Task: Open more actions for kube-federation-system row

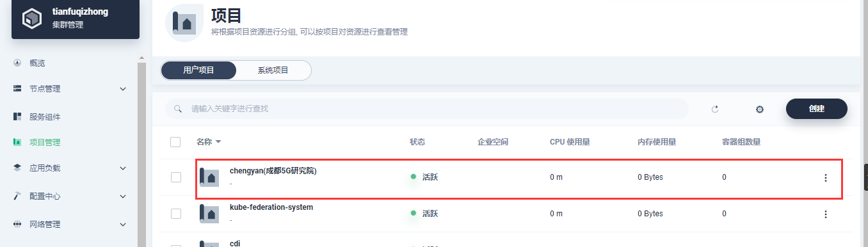Action: tap(825, 214)
